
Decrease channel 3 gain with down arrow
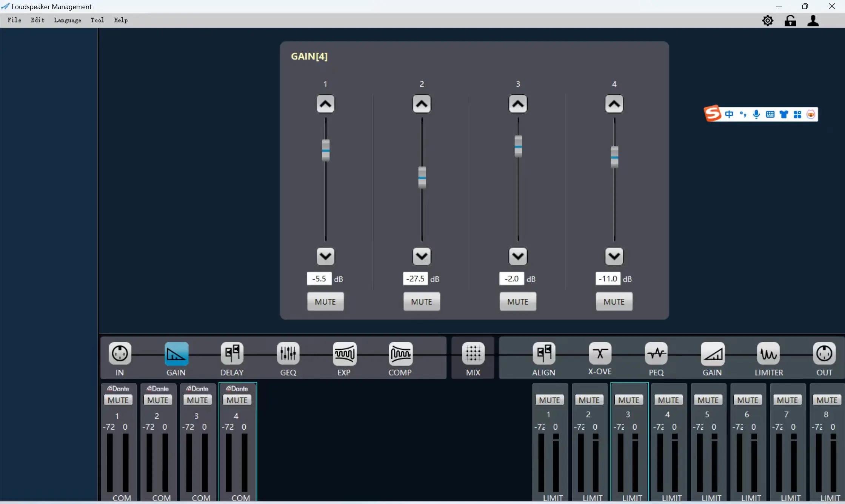(518, 257)
